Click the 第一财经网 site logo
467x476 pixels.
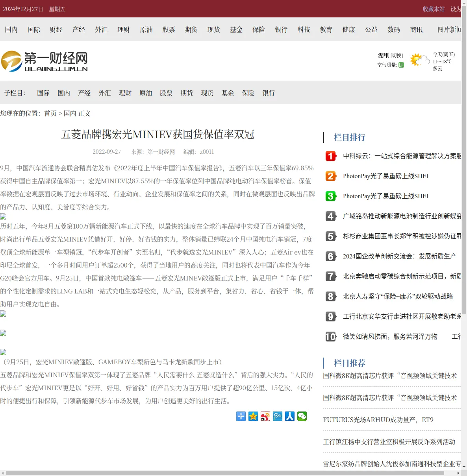point(44,61)
